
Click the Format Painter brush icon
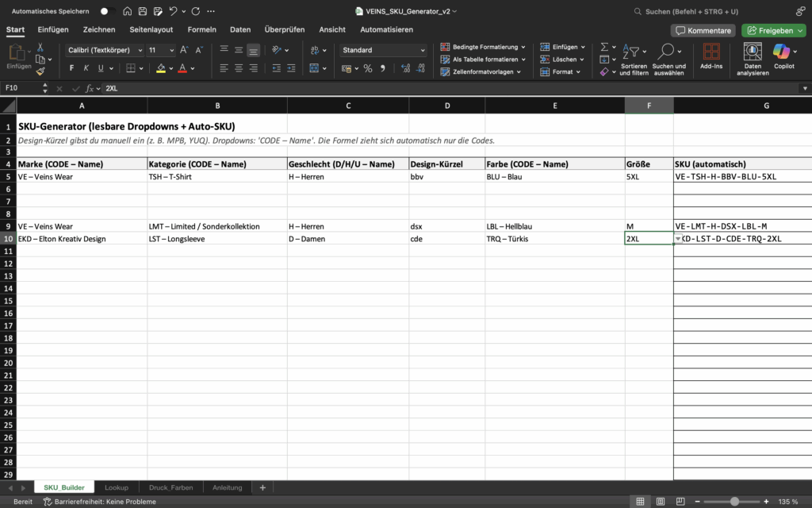(x=40, y=71)
